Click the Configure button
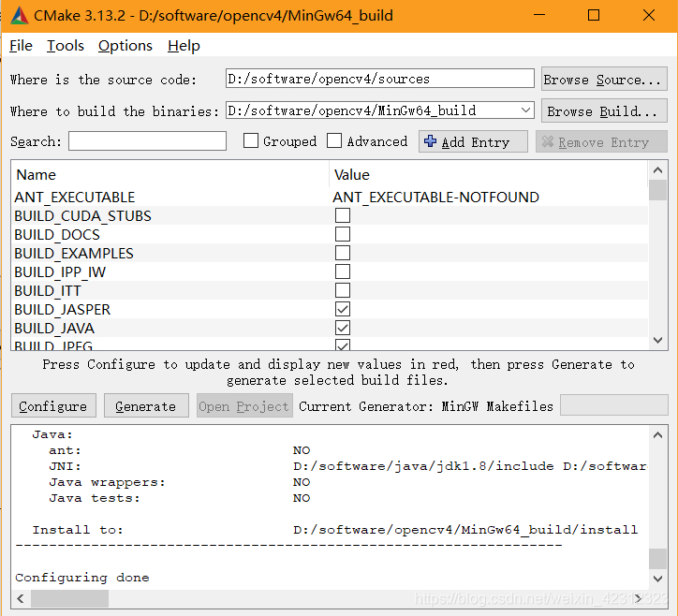The width and height of the screenshot is (678, 616). click(x=53, y=405)
